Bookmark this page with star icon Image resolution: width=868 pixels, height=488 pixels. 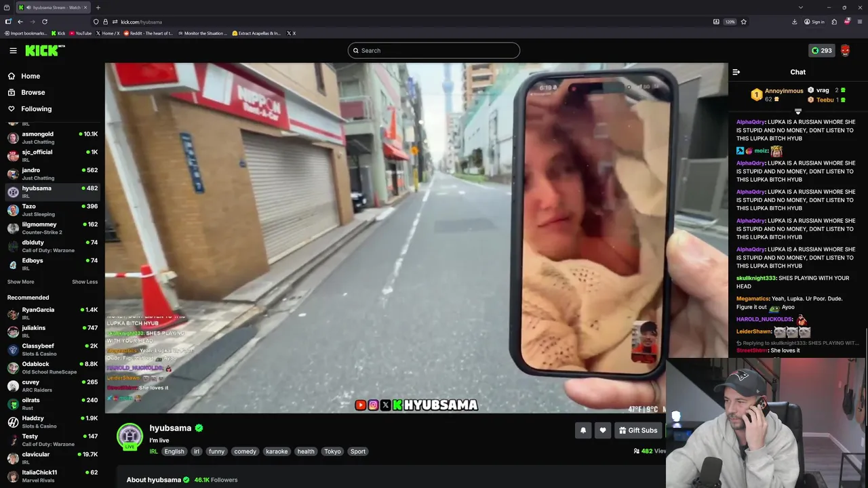point(743,22)
